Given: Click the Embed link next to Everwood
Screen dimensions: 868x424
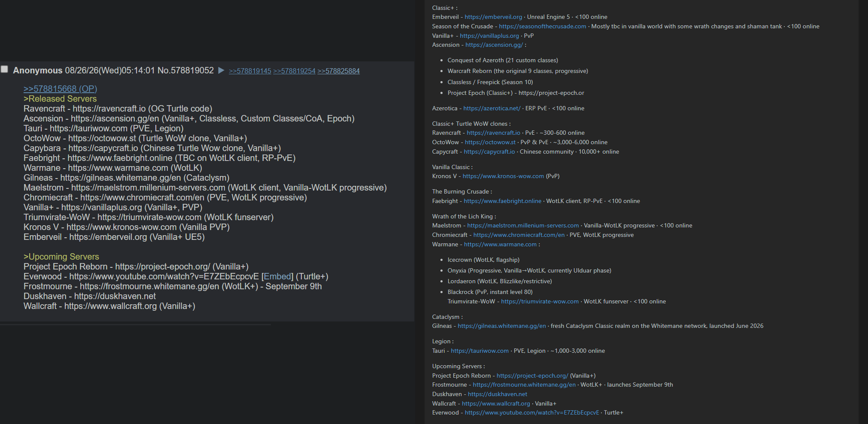Looking at the screenshot, I should point(277,276).
